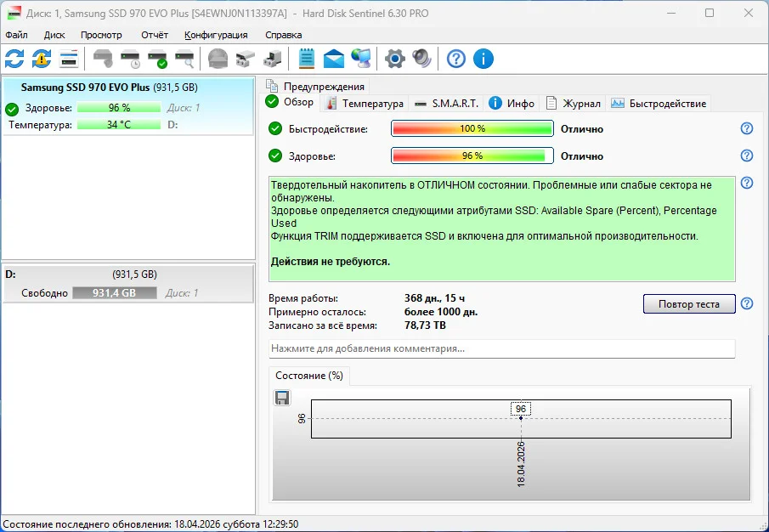Open the Конфигурация menu
This screenshot has width=769, height=532.
216,35
